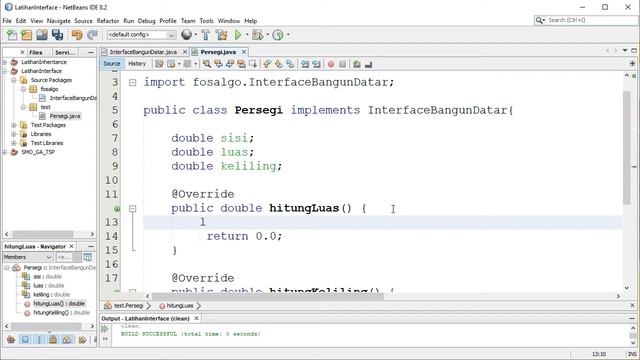This screenshot has width=640, height=360.
Task: Click the Undo toolbar icon
Action: coord(77,35)
